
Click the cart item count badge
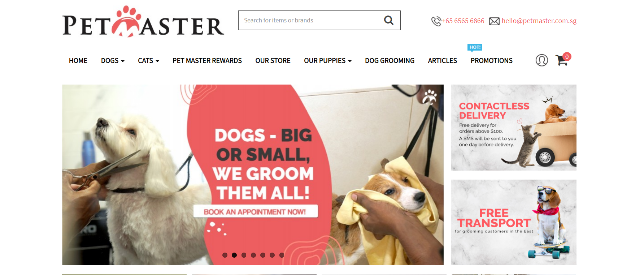click(567, 56)
